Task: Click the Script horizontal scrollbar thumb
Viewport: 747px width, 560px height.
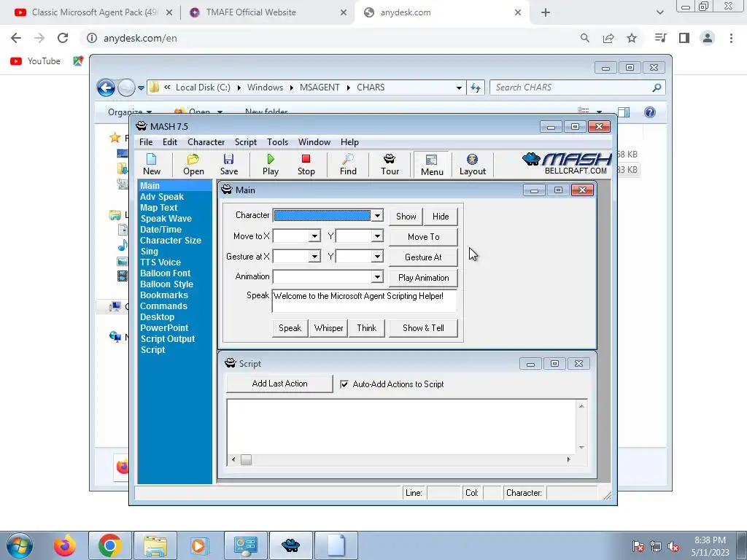Action: click(x=246, y=459)
